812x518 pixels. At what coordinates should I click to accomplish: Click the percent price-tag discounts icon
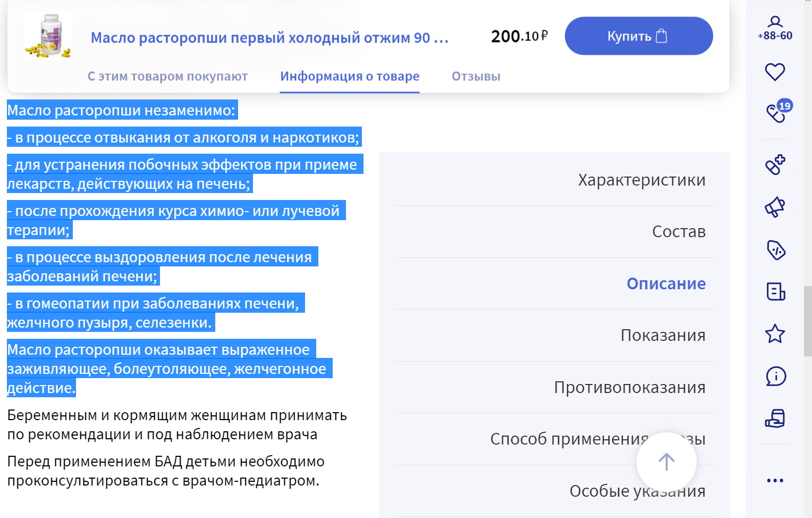[x=775, y=249]
